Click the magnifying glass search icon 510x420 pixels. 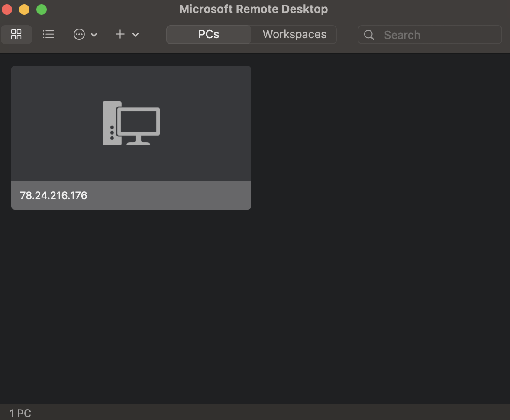click(369, 35)
